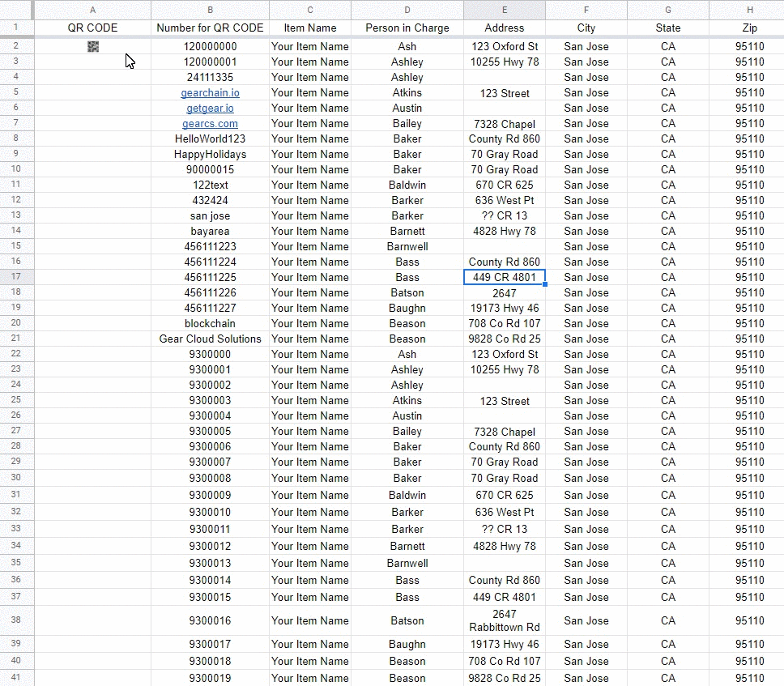
Task: Select cell containing HappyHolidays
Action: 210,155
